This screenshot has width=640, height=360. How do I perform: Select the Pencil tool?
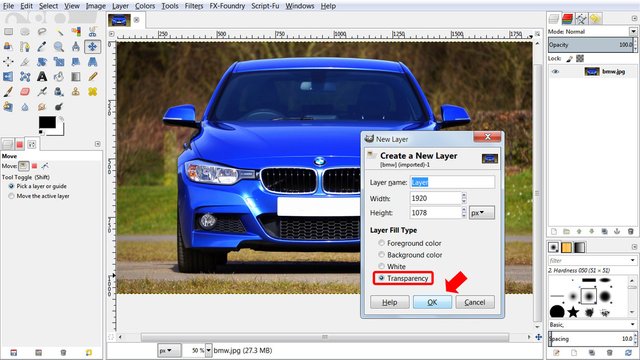pyautogui.click(x=93, y=76)
